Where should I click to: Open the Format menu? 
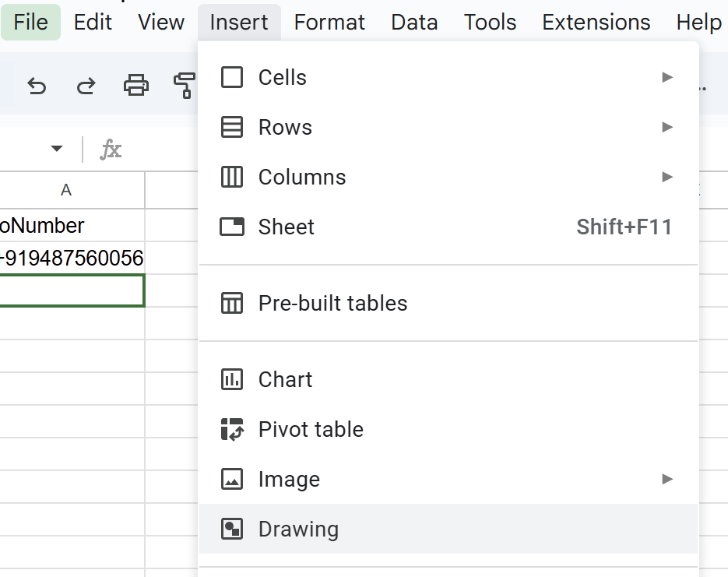click(329, 22)
